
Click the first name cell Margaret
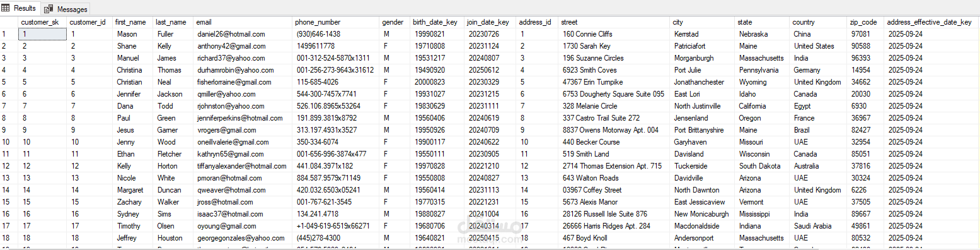point(133,190)
